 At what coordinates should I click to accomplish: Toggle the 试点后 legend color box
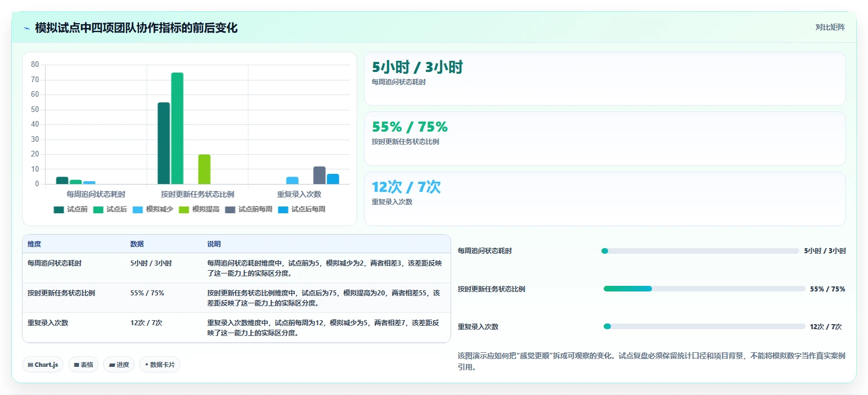coord(98,209)
